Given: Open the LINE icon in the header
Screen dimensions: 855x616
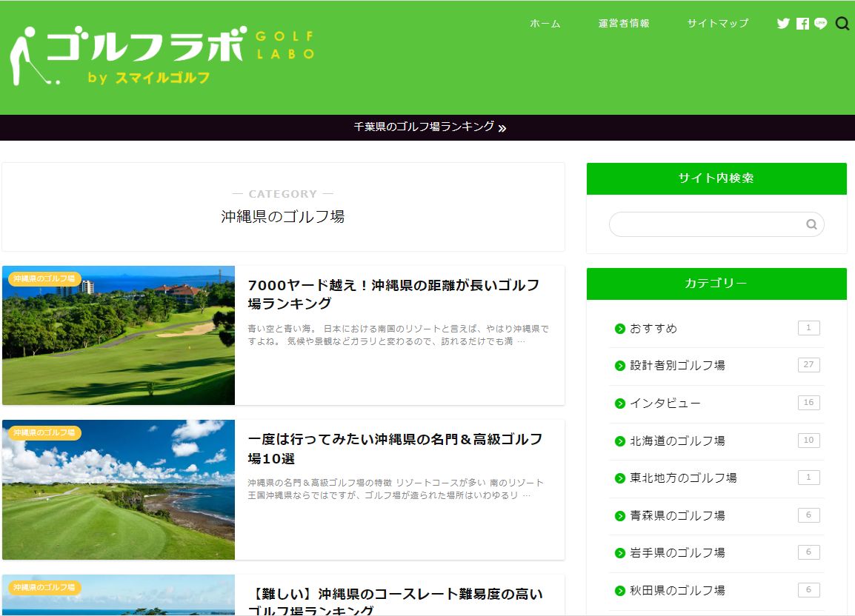Looking at the screenshot, I should point(821,24).
